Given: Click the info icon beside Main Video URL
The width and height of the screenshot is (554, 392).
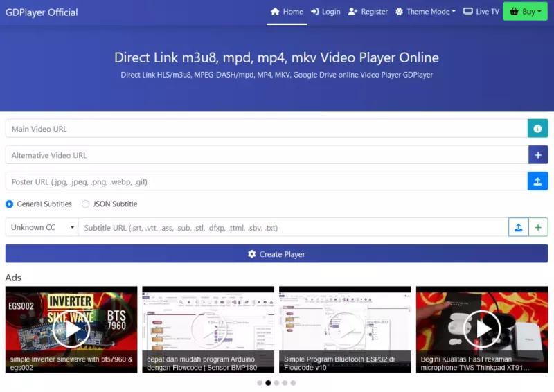Looking at the screenshot, I should 537,129.
